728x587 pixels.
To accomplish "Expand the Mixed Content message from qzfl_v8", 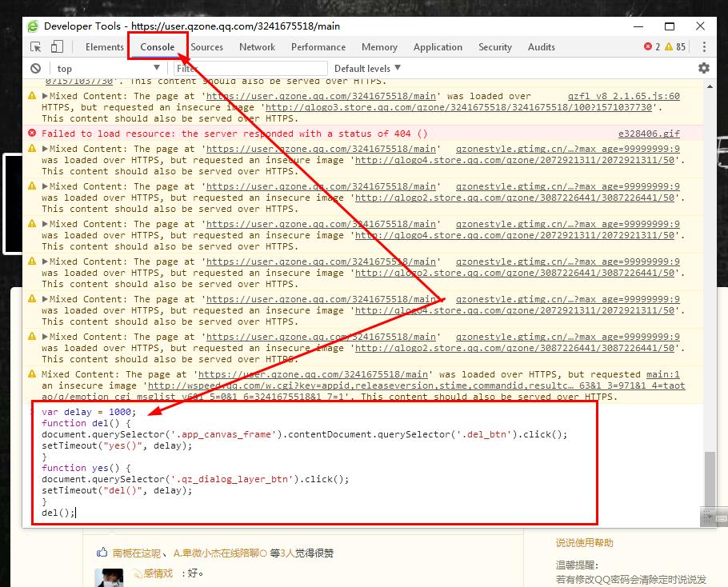I will click(x=45, y=96).
